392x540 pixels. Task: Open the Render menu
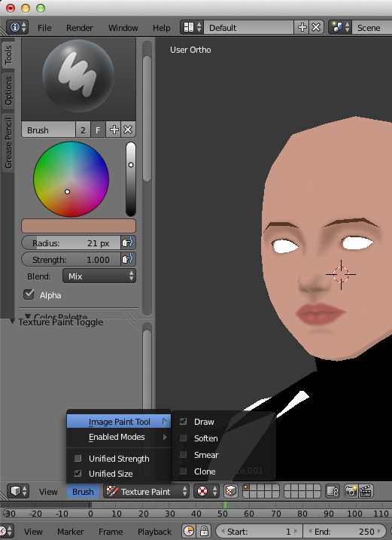[x=80, y=28]
